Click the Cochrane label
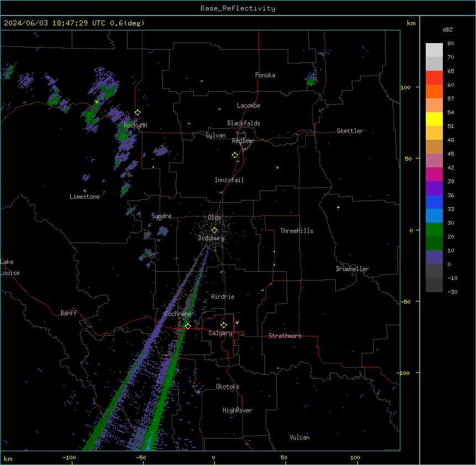This screenshot has height=465, width=476. pos(178,314)
